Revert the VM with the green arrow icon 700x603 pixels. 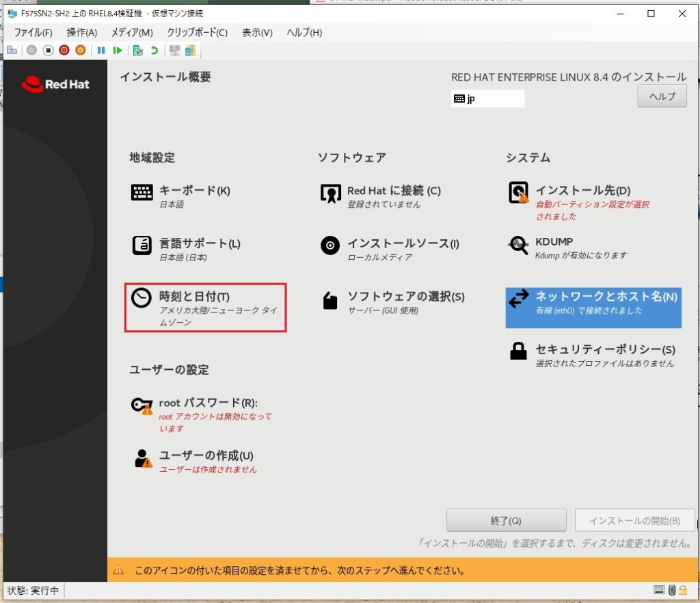point(154,51)
